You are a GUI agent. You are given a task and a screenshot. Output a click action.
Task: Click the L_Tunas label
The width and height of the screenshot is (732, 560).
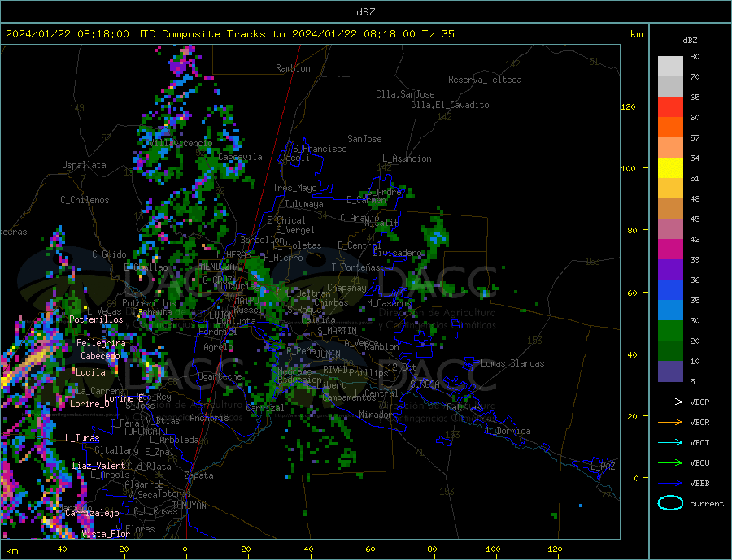click(x=82, y=438)
